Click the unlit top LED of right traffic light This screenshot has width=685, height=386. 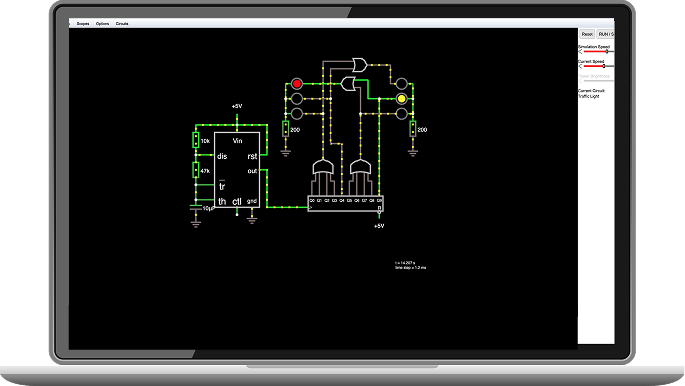point(401,83)
